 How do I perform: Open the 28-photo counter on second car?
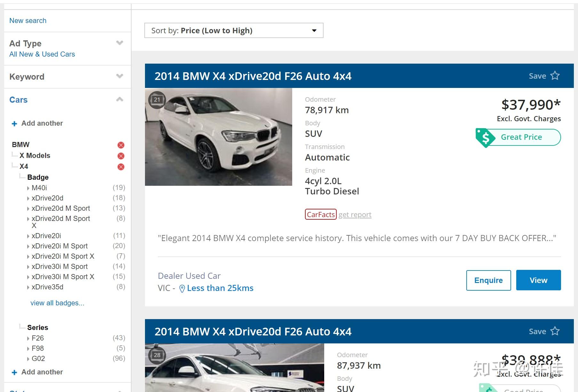[157, 355]
